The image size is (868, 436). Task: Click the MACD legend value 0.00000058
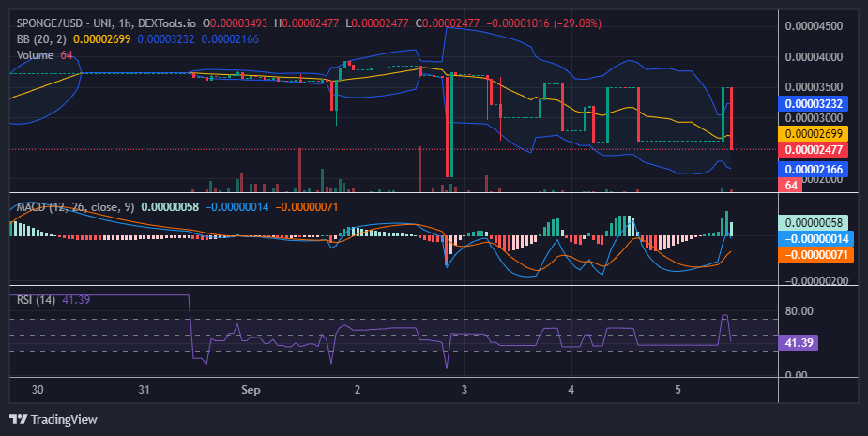pyautogui.click(x=170, y=207)
